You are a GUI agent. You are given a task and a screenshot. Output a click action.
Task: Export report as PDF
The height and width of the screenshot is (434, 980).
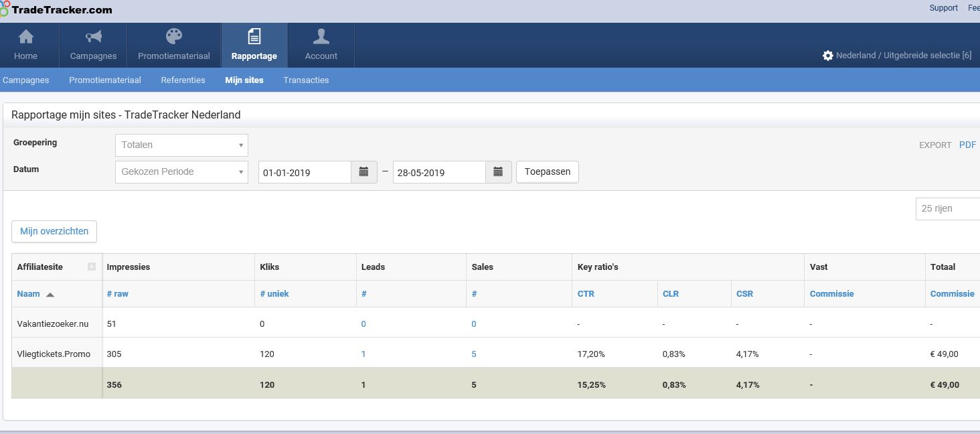(x=967, y=145)
